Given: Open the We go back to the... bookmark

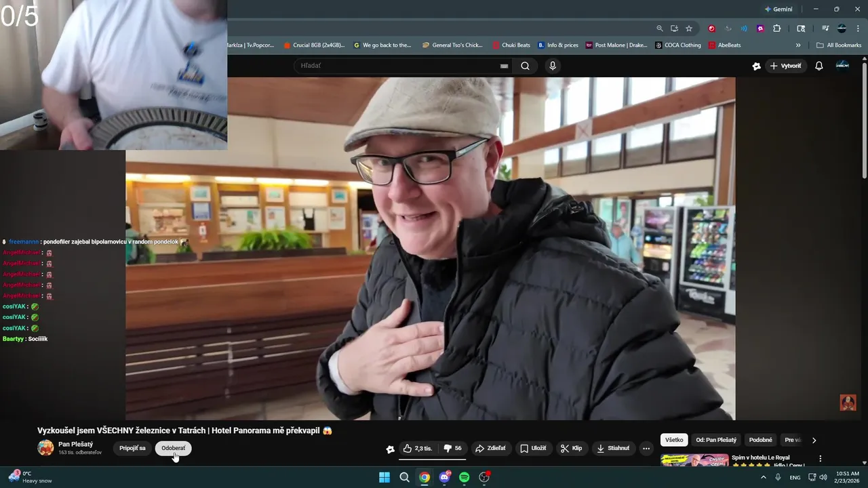Looking at the screenshot, I should pos(382,45).
